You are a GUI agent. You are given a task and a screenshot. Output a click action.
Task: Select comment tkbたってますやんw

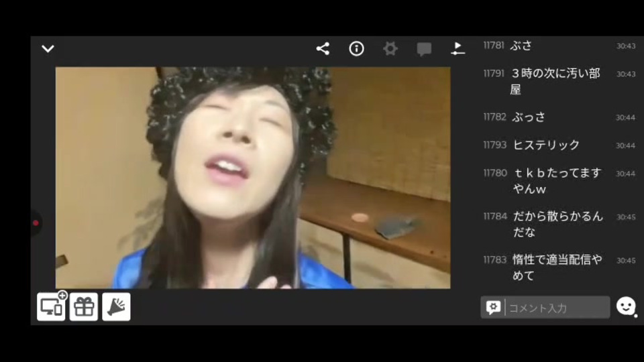559,180
